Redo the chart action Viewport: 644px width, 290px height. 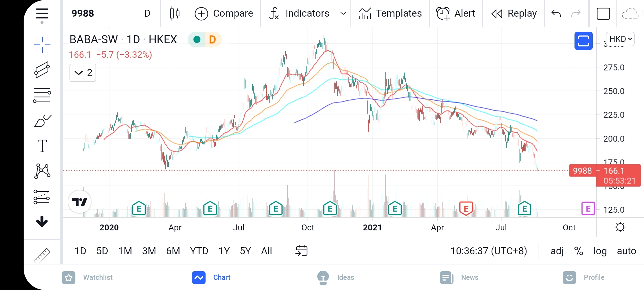pos(576,13)
